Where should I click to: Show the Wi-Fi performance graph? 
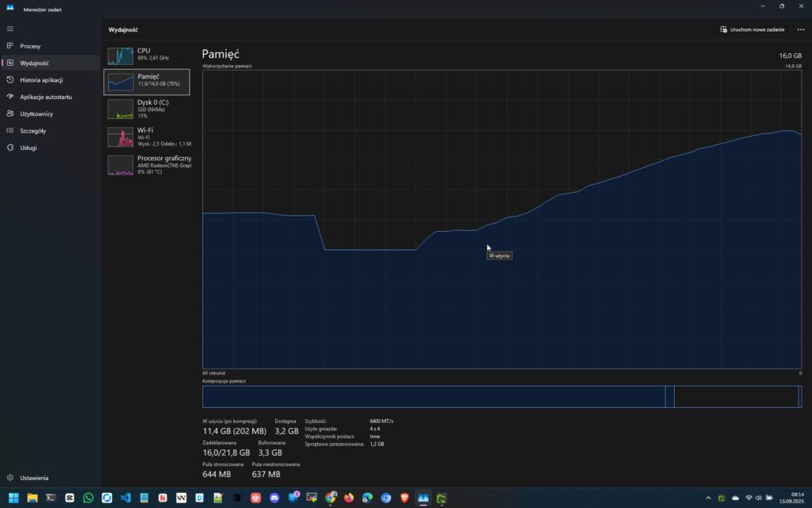tap(147, 136)
